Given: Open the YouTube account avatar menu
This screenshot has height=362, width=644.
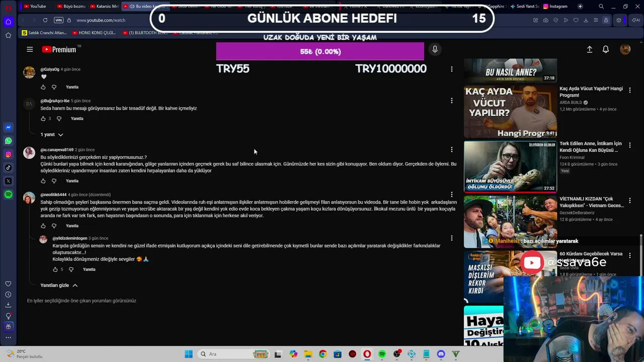Looking at the screenshot, I should (625, 49).
